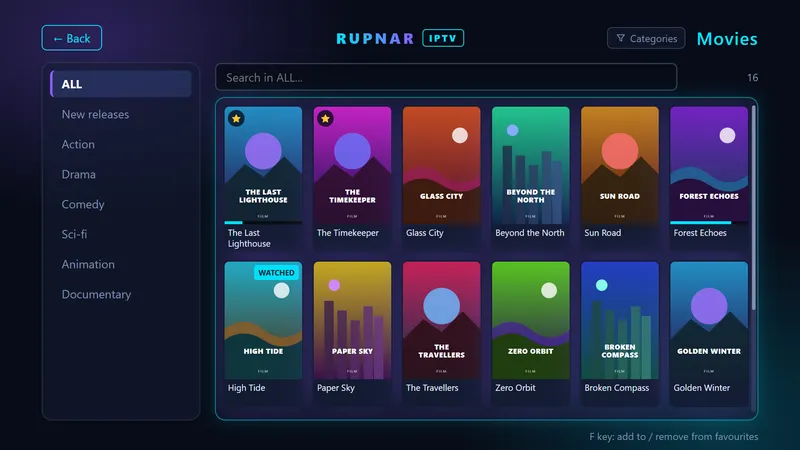800x450 pixels.
Task: Select the Documentary category
Action: 121,294
